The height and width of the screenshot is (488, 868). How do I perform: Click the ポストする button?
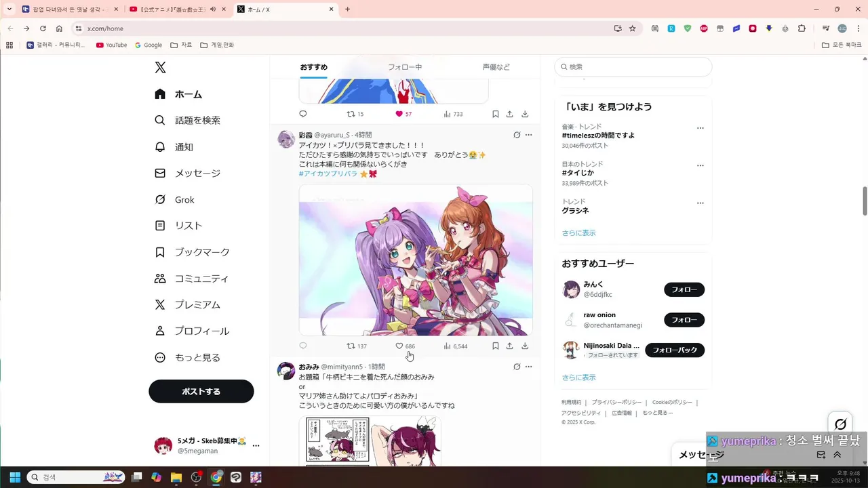pos(201,391)
